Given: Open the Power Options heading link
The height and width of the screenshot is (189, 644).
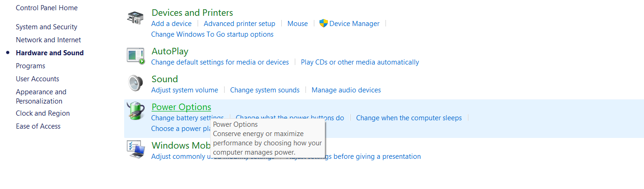Looking at the screenshot, I should (x=181, y=107).
